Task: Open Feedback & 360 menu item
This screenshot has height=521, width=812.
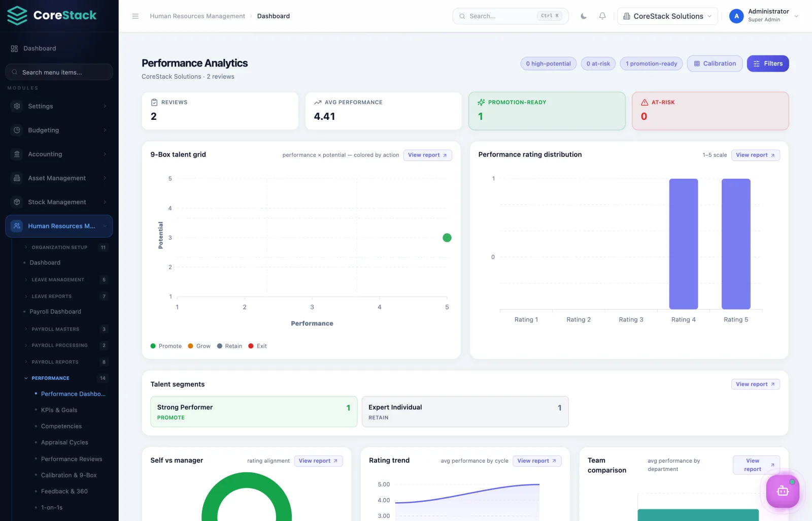Action: pos(64,492)
